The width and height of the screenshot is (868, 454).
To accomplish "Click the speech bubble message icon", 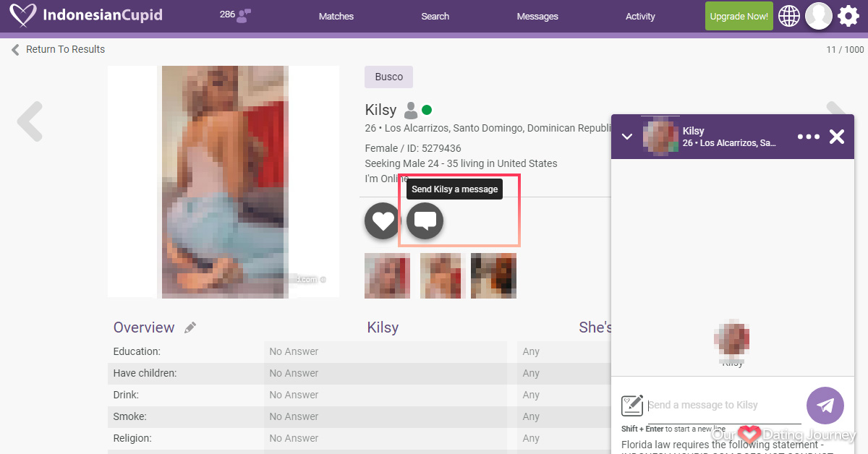I will (425, 220).
